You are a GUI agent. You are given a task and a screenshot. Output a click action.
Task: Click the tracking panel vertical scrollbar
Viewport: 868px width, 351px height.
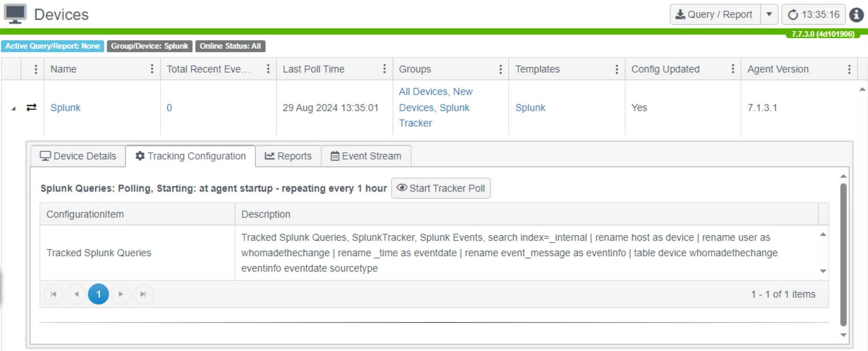point(843,255)
